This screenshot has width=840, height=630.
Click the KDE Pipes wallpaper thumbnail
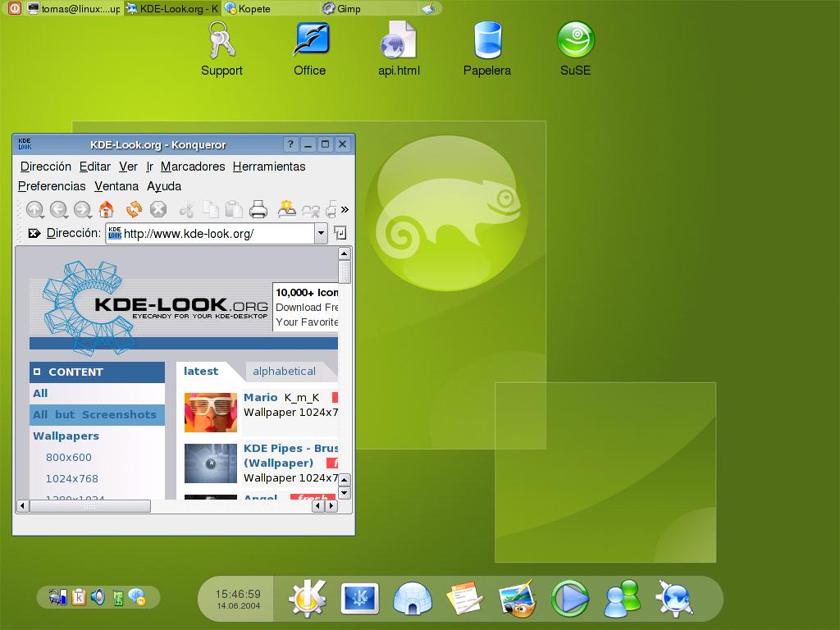[211, 464]
